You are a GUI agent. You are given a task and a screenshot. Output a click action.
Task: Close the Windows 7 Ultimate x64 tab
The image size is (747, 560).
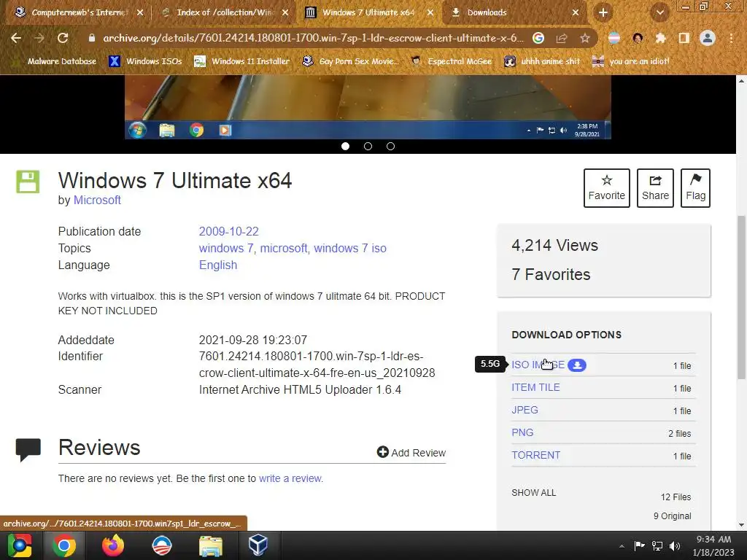[430, 13]
